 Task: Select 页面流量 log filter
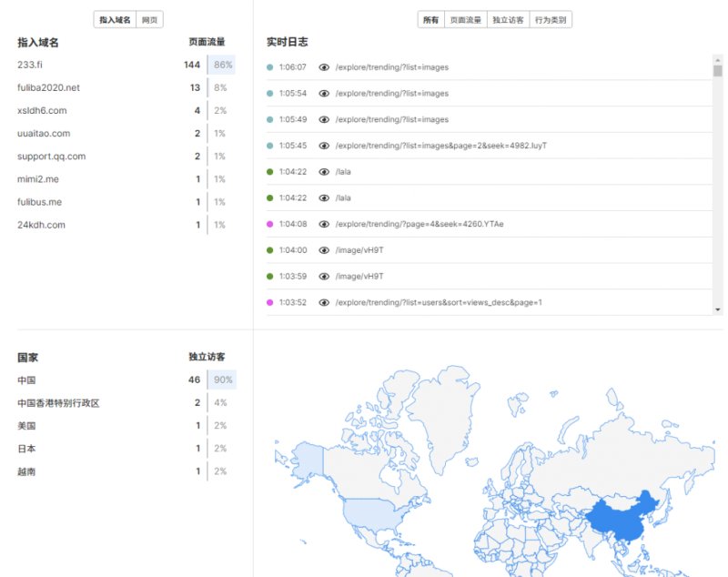coord(466,20)
